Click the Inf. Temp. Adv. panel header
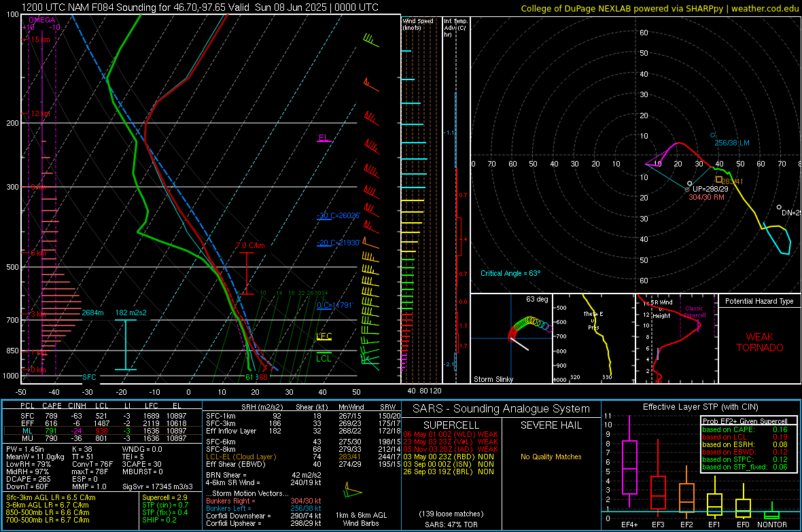 pyautogui.click(x=455, y=28)
